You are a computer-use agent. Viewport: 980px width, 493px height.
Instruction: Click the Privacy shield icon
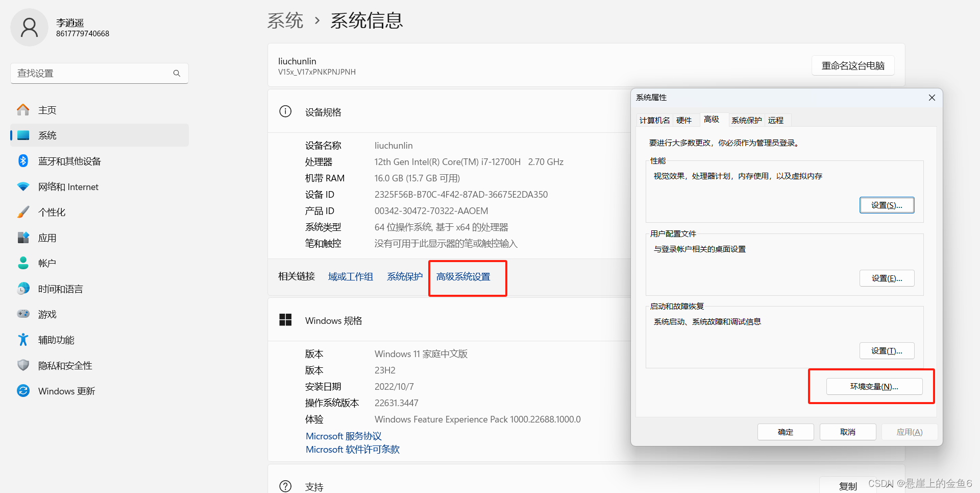(23, 365)
